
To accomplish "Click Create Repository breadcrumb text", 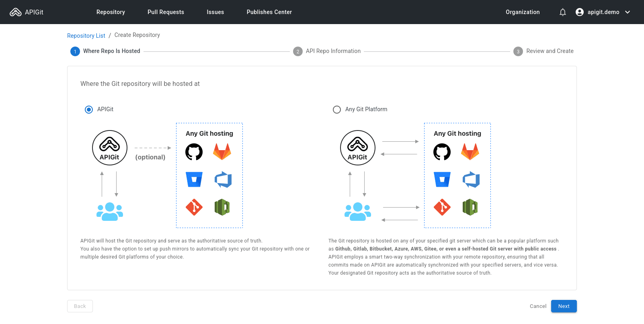I will [x=137, y=35].
